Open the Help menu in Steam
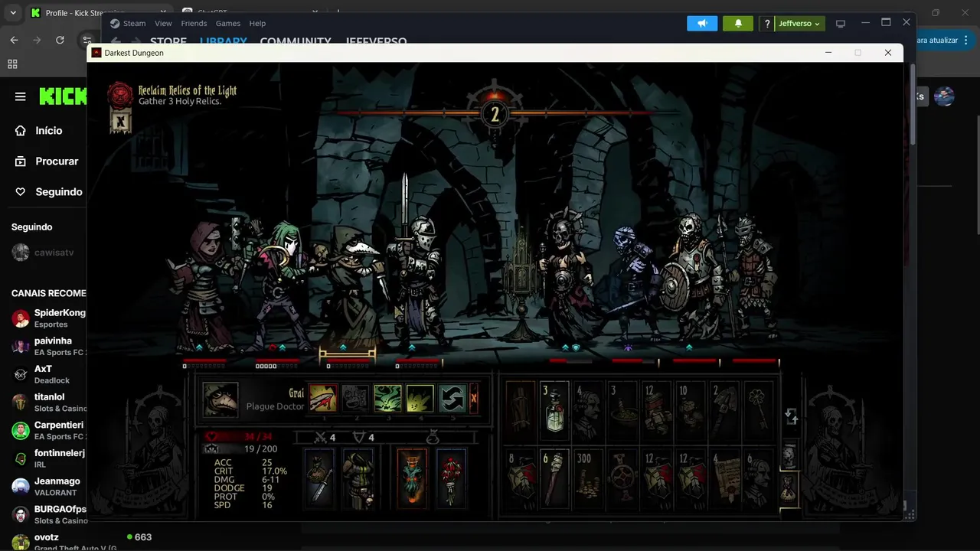 pos(257,24)
